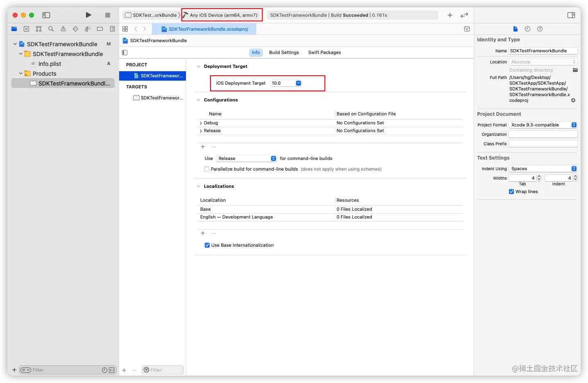588x383 pixels.
Task: Add a localization with plus
Action: [x=203, y=233]
